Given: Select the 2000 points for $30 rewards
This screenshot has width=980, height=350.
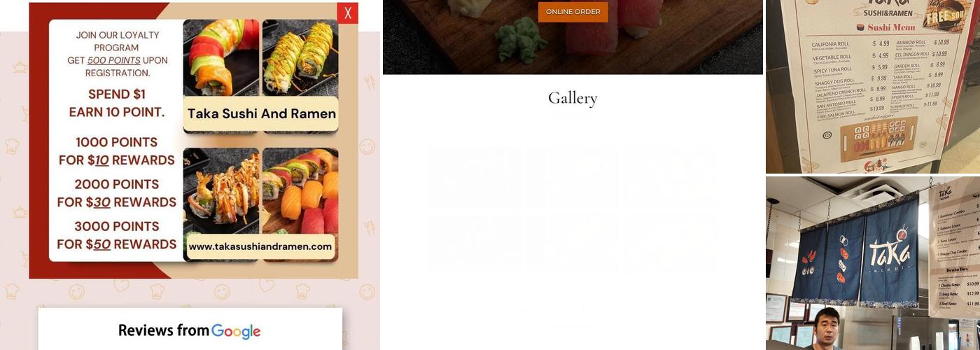Looking at the screenshot, I should pos(117,193).
